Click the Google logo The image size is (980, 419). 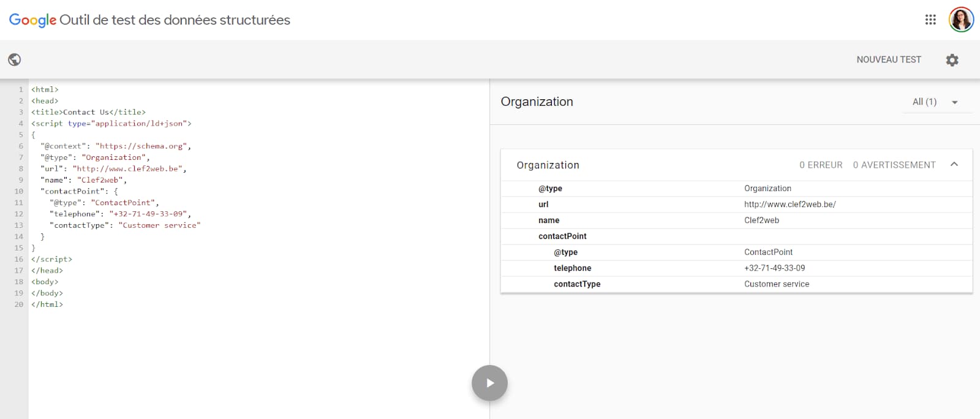click(x=32, y=20)
